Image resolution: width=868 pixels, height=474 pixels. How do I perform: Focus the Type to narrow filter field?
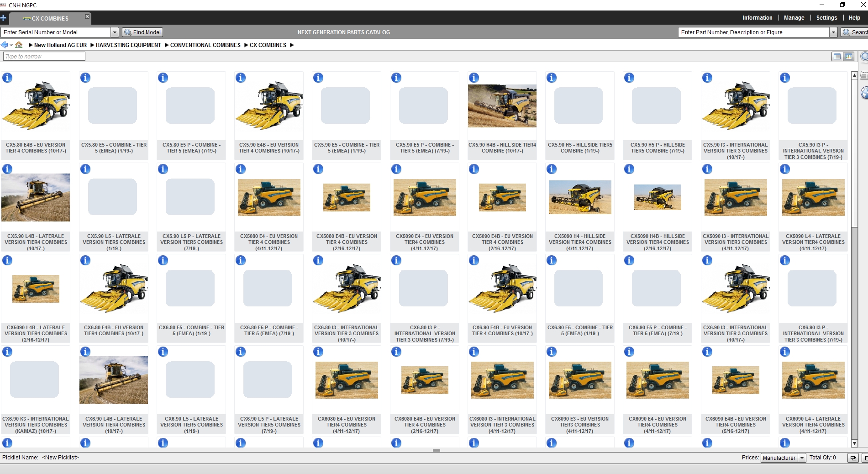pos(44,57)
